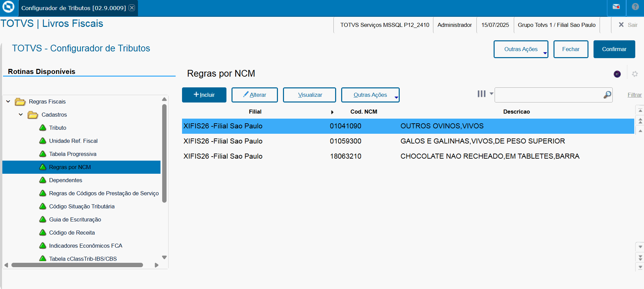644x289 pixels.
Task: Click the grid single up arrow button
Action: [640, 131]
